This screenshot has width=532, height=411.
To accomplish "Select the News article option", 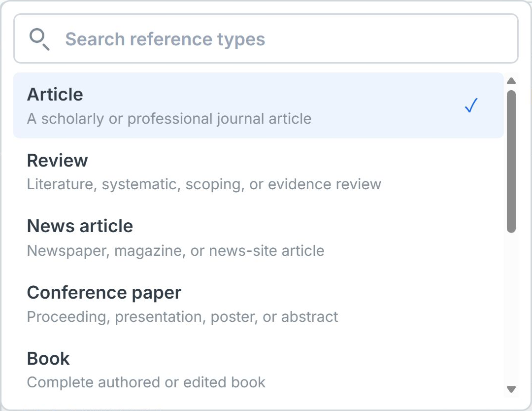I will 258,238.
